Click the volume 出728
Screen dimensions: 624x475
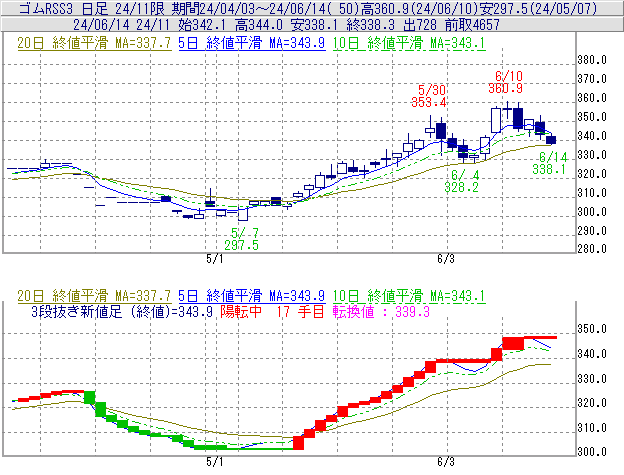[x=420, y=25]
